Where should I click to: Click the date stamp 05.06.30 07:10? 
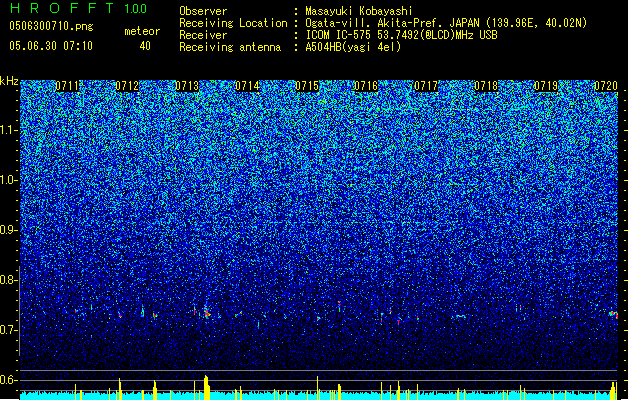pyautogui.click(x=51, y=46)
